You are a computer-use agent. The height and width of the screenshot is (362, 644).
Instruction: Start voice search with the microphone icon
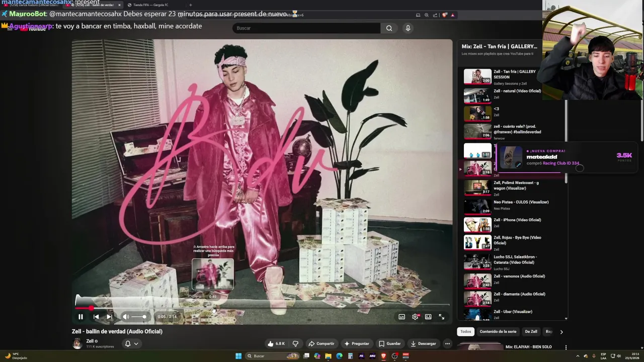408,28
